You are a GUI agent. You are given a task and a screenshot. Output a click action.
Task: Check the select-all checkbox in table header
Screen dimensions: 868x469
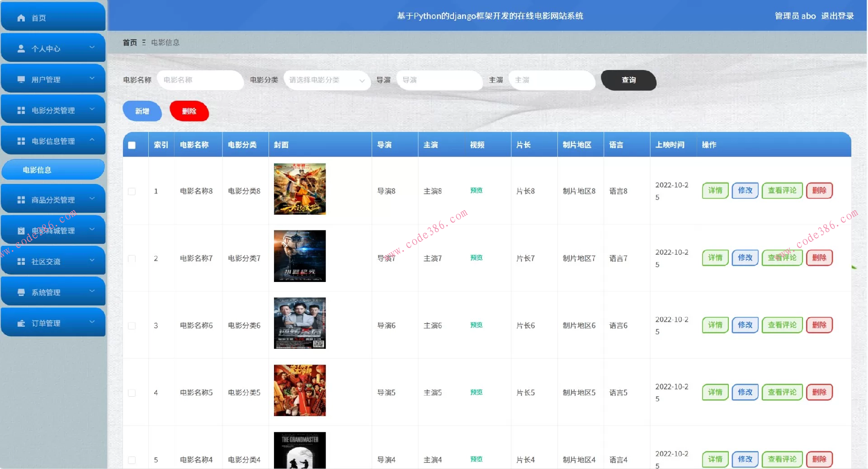tap(132, 145)
